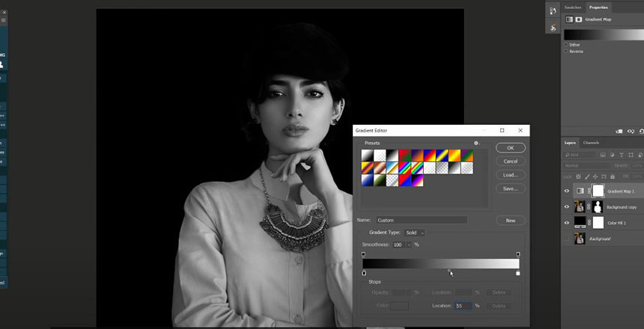
Task: Click the color stop Location field
Action: [x=463, y=306]
